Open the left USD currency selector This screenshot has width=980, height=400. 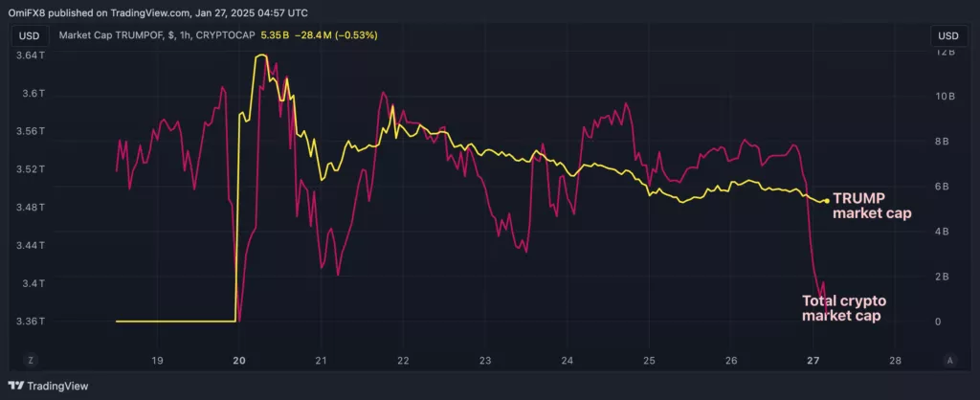click(x=29, y=35)
